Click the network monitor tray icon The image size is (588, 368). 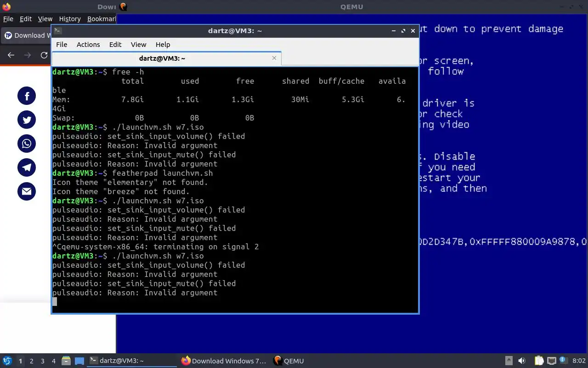(552, 361)
